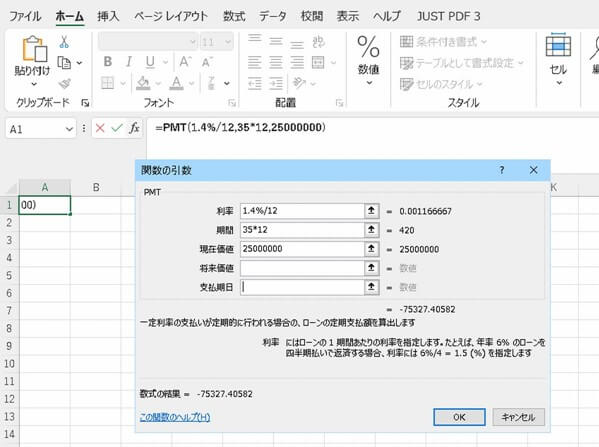Click the Cut scissors icon
This screenshot has width=599, height=447.
(64, 42)
